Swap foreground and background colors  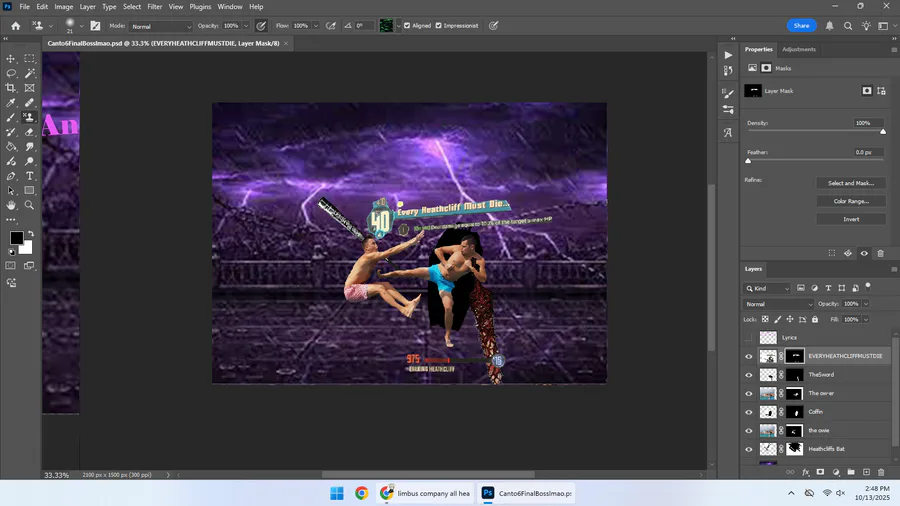tap(30, 233)
